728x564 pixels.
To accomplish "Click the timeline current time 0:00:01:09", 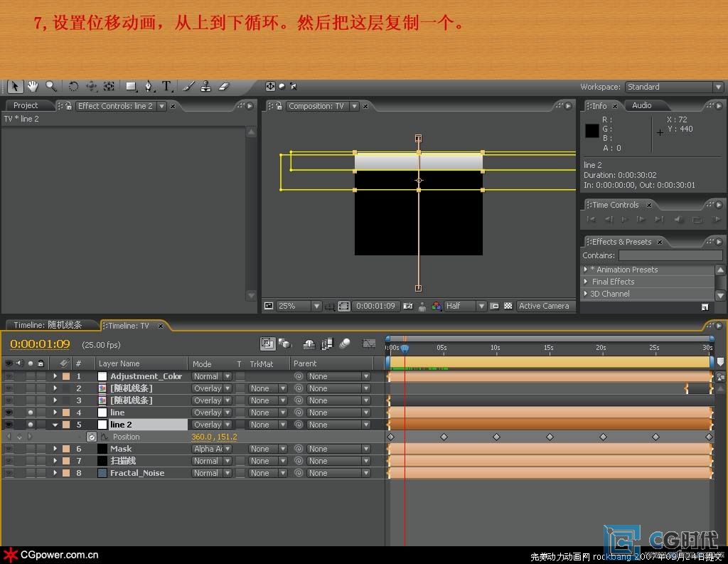I will coord(40,344).
